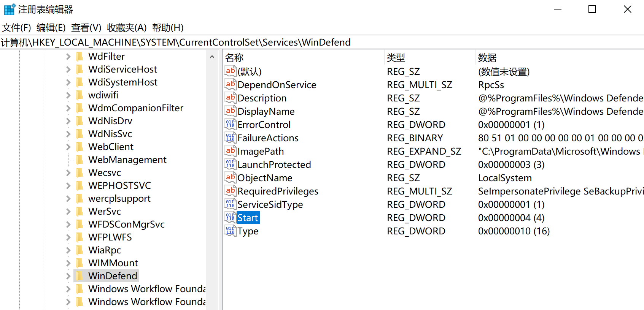Click the LaunchProtected DWORD icon
The image size is (644, 310).
click(231, 164)
